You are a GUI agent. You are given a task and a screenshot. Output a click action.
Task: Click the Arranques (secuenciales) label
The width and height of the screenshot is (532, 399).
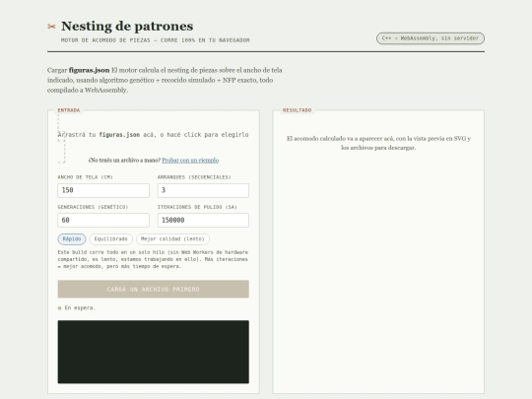pyautogui.click(x=194, y=177)
